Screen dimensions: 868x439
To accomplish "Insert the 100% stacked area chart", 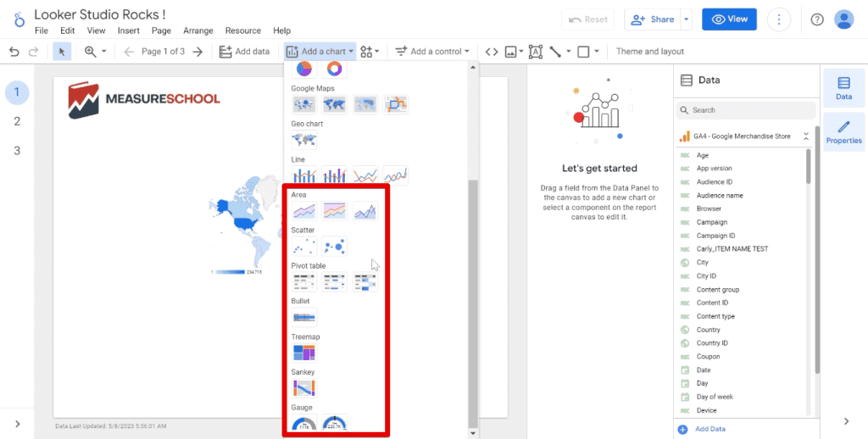I will pyautogui.click(x=334, y=211).
